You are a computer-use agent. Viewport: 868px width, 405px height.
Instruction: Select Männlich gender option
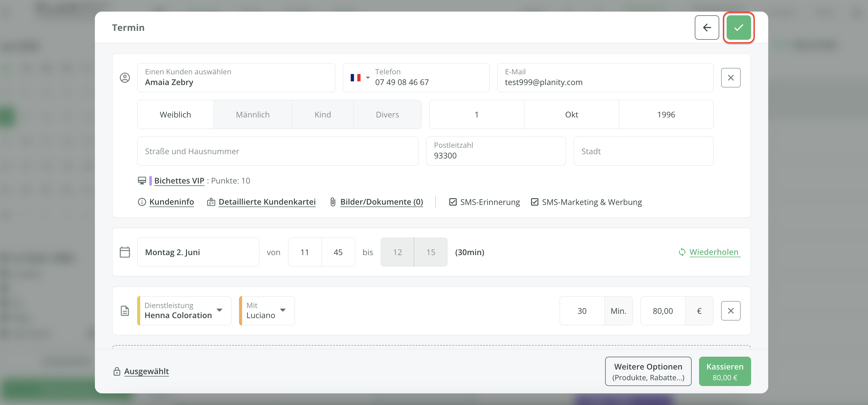253,115
